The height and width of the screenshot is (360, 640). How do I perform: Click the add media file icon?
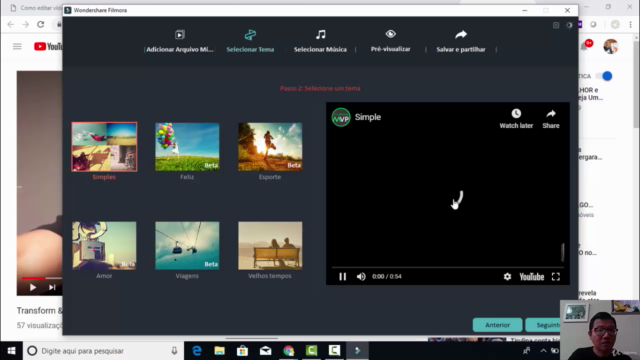pyautogui.click(x=180, y=35)
